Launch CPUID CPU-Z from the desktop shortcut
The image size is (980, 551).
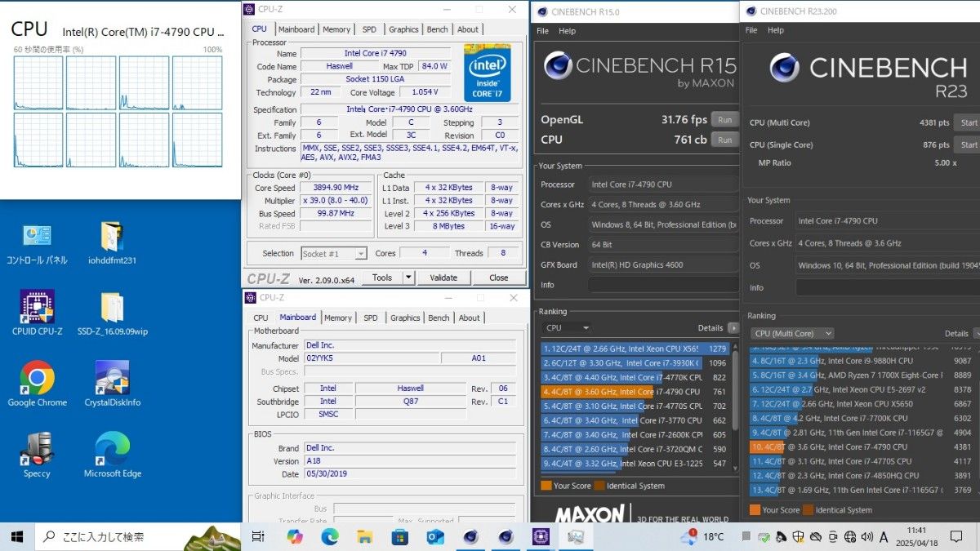37,314
